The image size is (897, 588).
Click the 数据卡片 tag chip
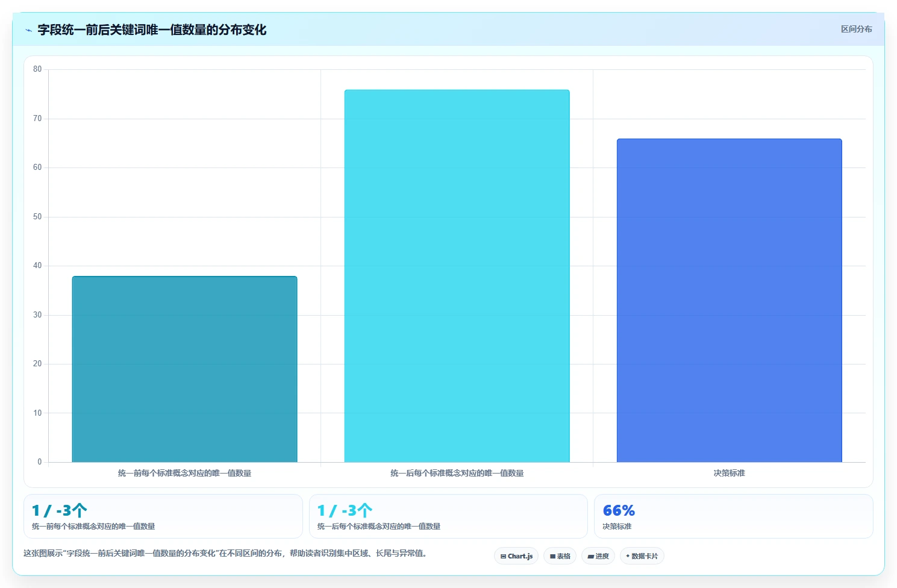coord(642,556)
